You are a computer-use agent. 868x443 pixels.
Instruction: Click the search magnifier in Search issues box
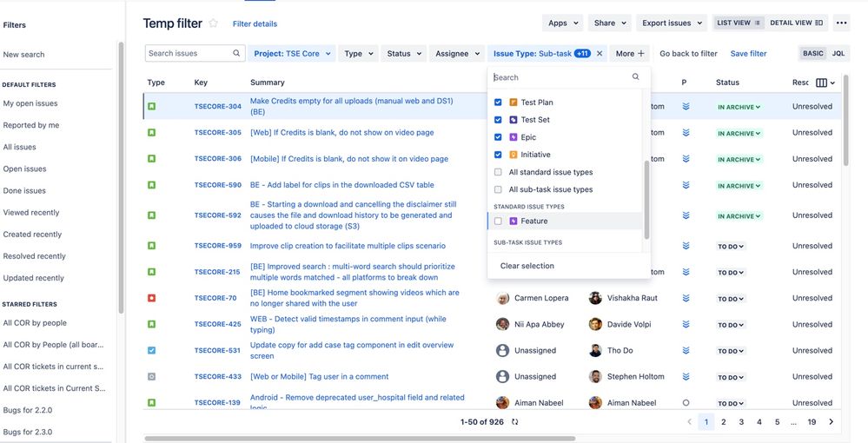tap(236, 53)
